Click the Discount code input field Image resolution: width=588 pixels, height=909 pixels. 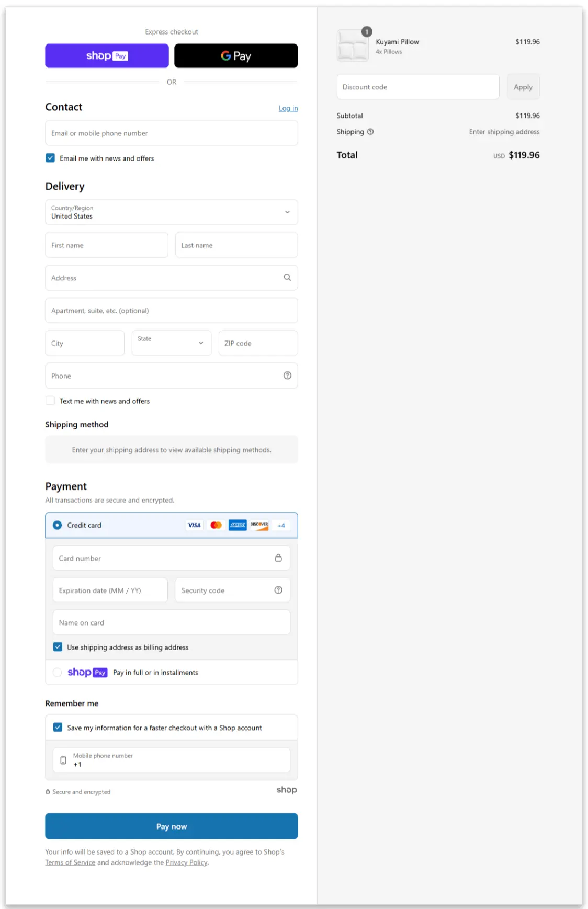[x=417, y=87]
